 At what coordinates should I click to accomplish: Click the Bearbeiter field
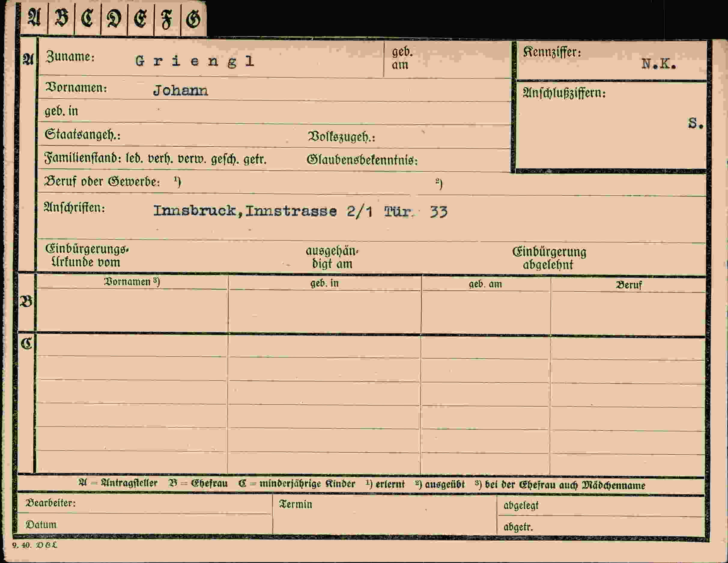pyautogui.click(x=145, y=503)
